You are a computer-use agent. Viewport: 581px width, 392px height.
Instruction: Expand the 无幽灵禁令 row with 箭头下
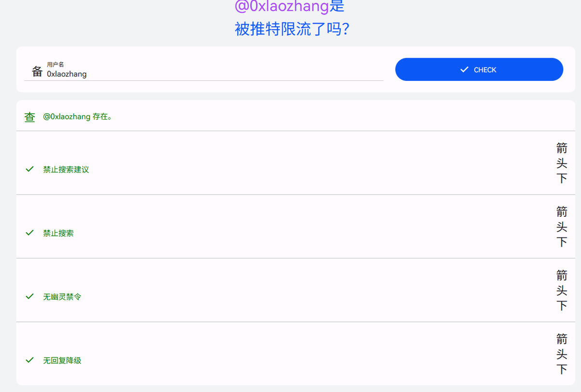click(562, 290)
